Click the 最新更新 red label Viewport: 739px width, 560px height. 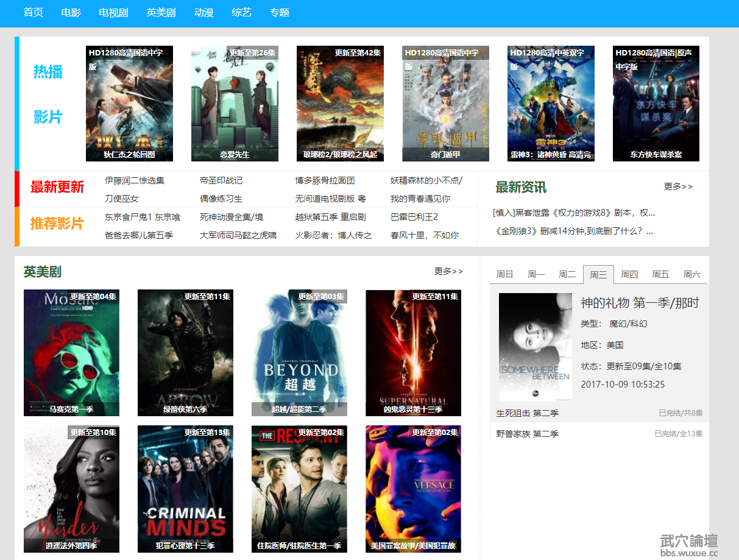pos(57,187)
